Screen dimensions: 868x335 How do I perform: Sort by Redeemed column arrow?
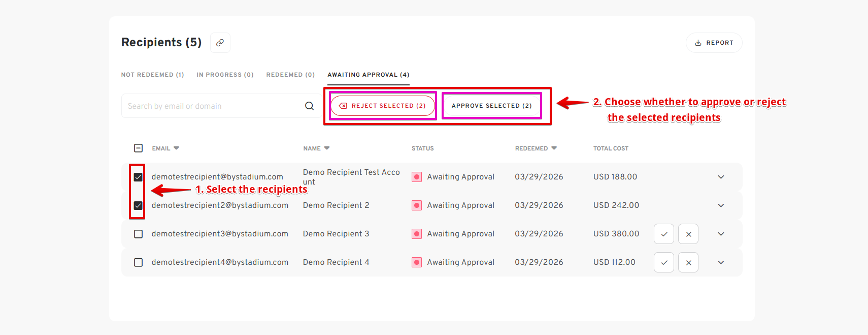[x=554, y=148]
